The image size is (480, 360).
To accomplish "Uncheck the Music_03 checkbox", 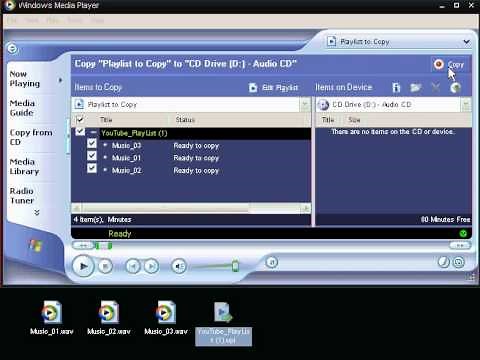I will click(x=92, y=144).
